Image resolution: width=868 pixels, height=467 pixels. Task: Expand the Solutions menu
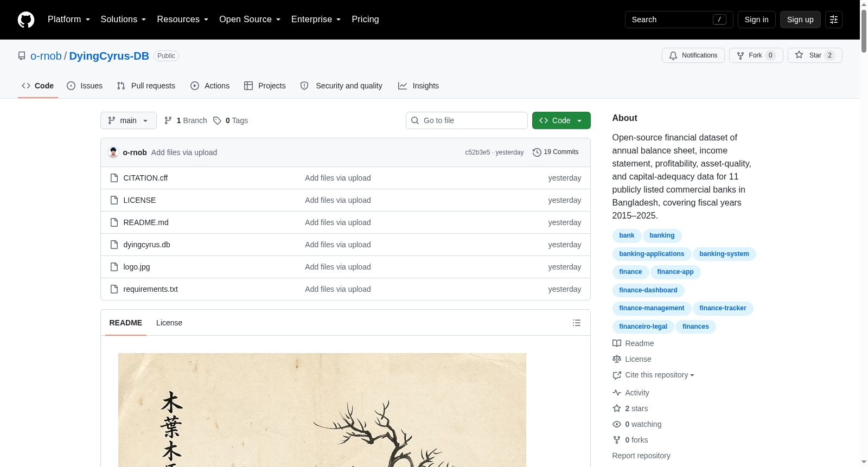123,20
